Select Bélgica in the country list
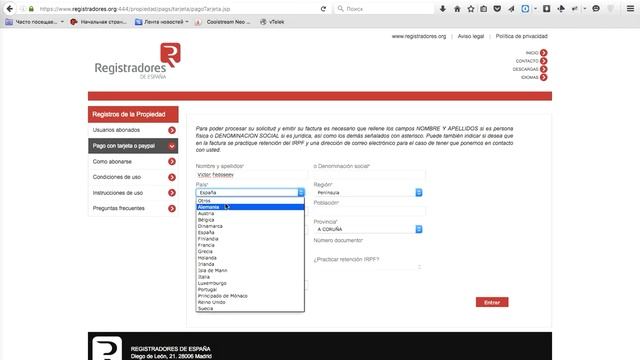The height and width of the screenshot is (360, 640). tap(250, 220)
